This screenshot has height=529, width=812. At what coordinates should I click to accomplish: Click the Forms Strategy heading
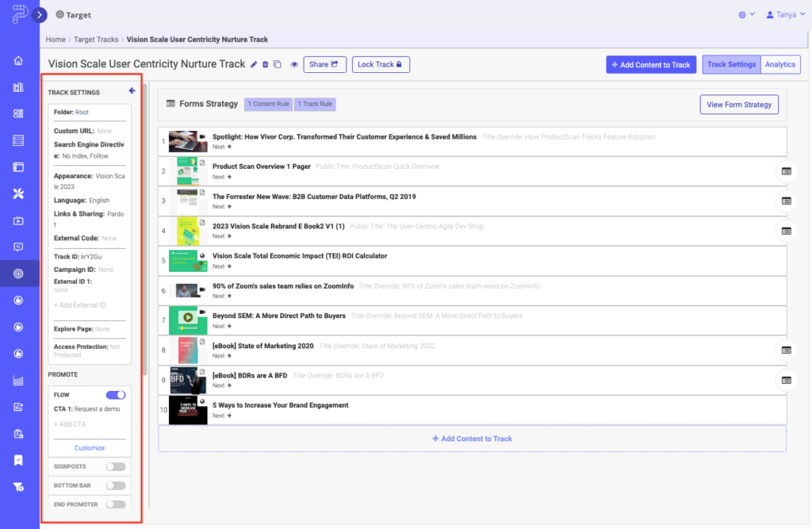[x=209, y=104]
